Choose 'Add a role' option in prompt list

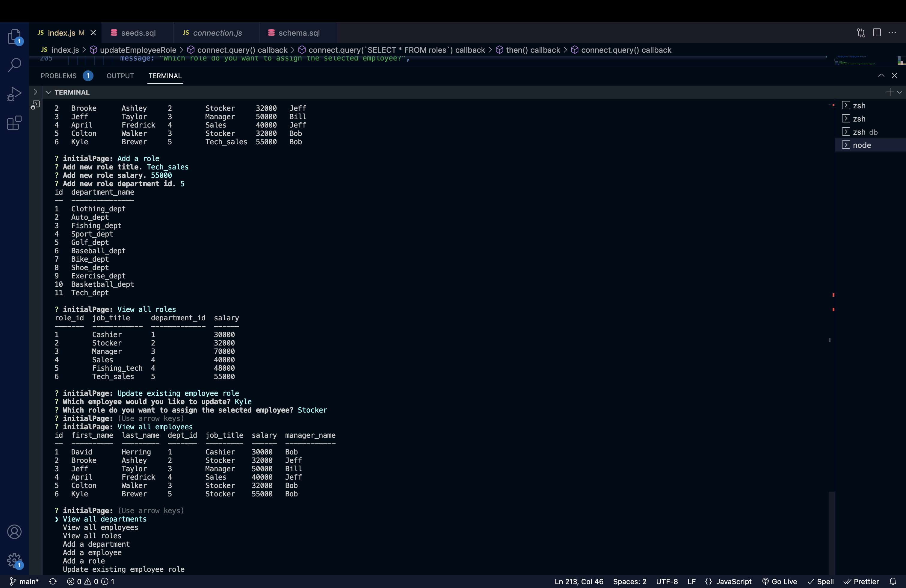click(84, 561)
